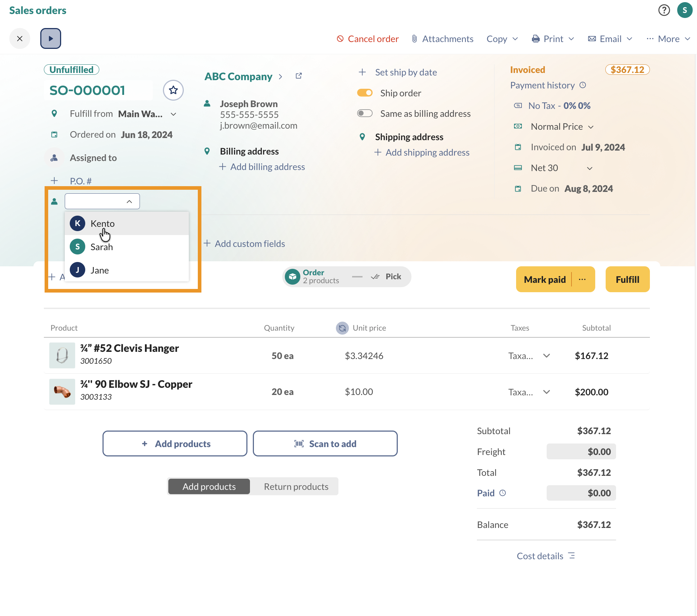Click the help question mark icon
This screenshot has height=616, width=697.
664,10
